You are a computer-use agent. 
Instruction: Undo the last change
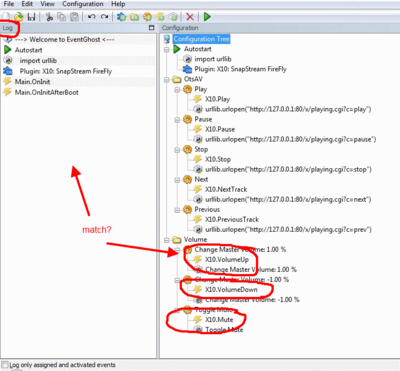click(92, 16)
